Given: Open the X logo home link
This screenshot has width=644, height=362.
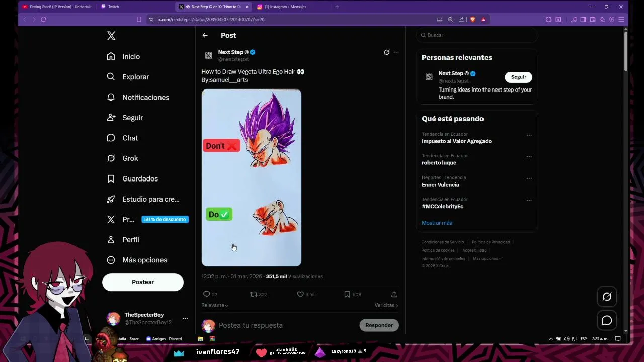Looking at the screenshot, I should (111, 36).
